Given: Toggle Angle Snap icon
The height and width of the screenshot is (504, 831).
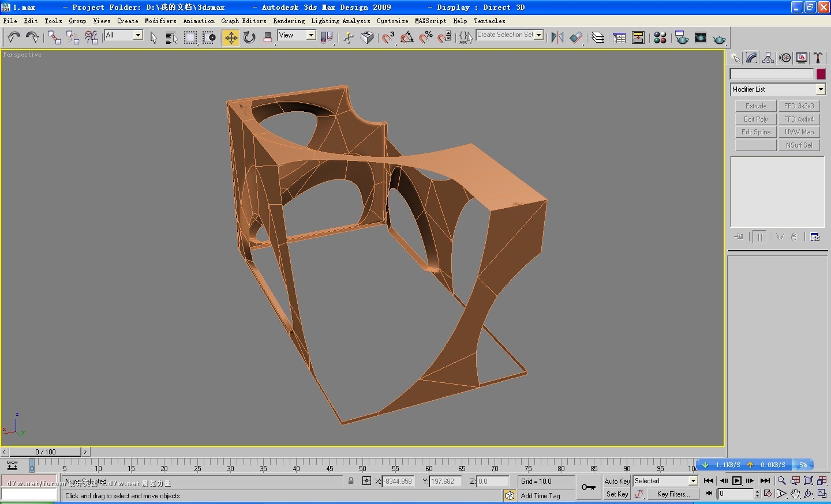Looking at the screenshot, I should coord(407,37).
